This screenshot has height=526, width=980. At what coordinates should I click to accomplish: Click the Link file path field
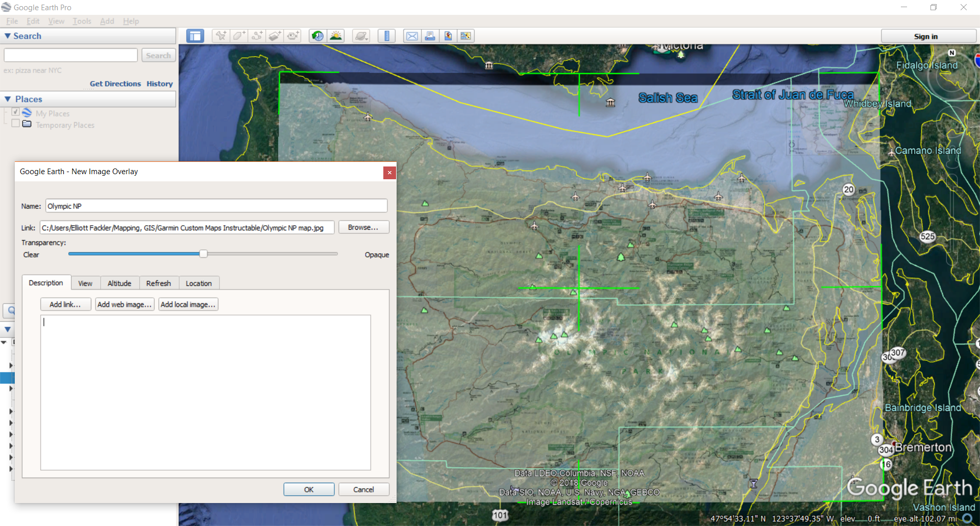[187, 228]
